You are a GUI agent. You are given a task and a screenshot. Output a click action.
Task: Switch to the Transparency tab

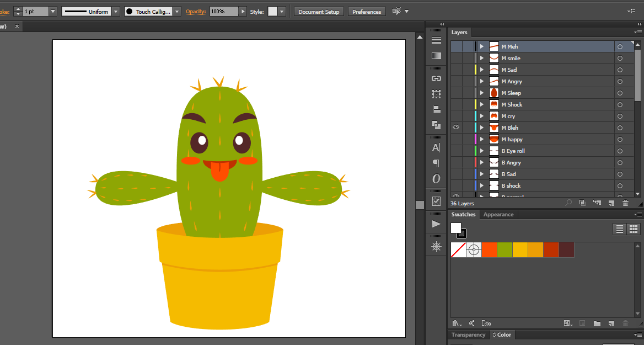468,335
